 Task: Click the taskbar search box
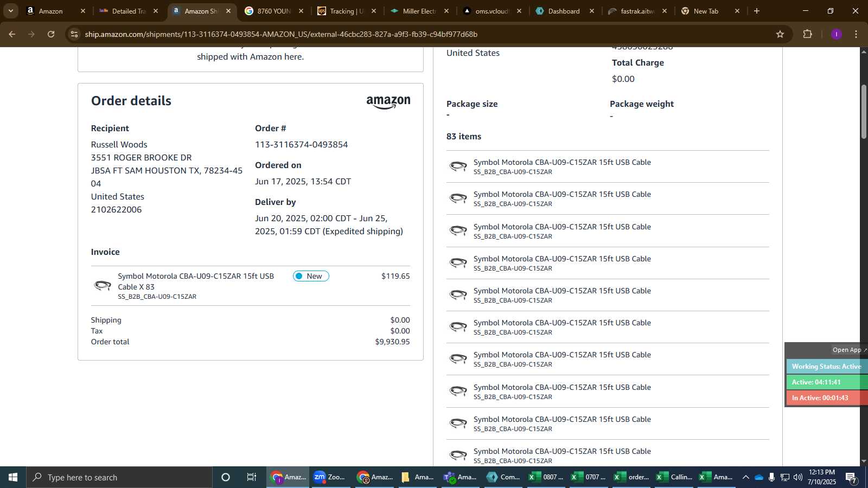(x=119, y=477)
